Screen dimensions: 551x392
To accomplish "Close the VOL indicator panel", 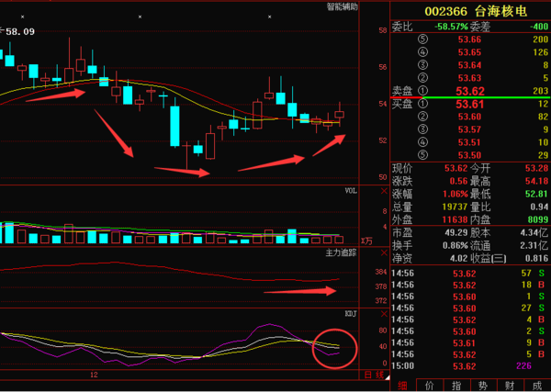I will [x=384, y=192].
